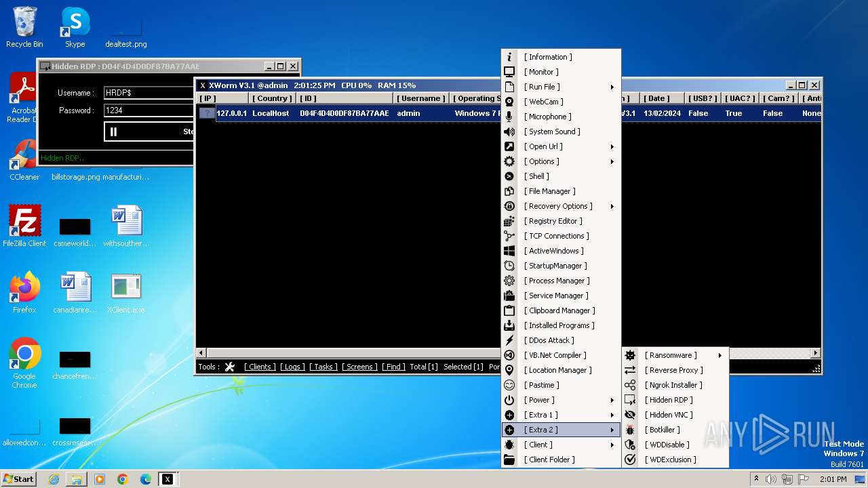
Task: Click the TCP Connections icon
Action: [x=509, y=236]
